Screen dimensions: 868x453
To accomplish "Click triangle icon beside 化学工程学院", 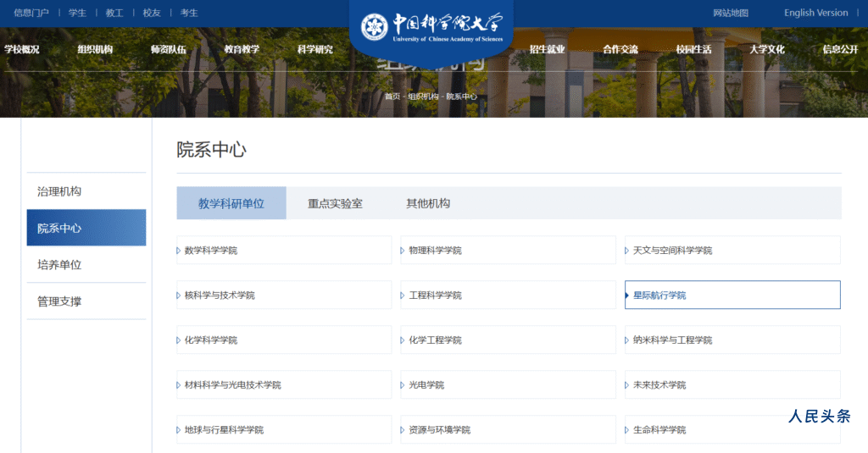I will point(403,340).
